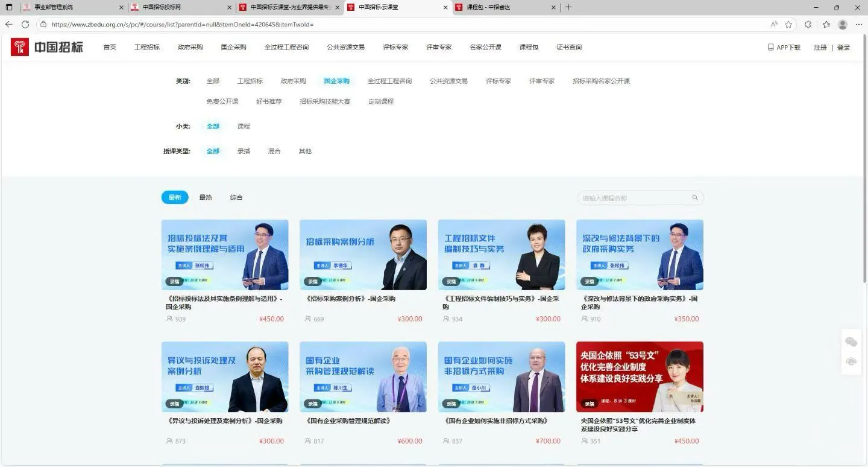Select 课程 under 小类 filter

point(244,126)
